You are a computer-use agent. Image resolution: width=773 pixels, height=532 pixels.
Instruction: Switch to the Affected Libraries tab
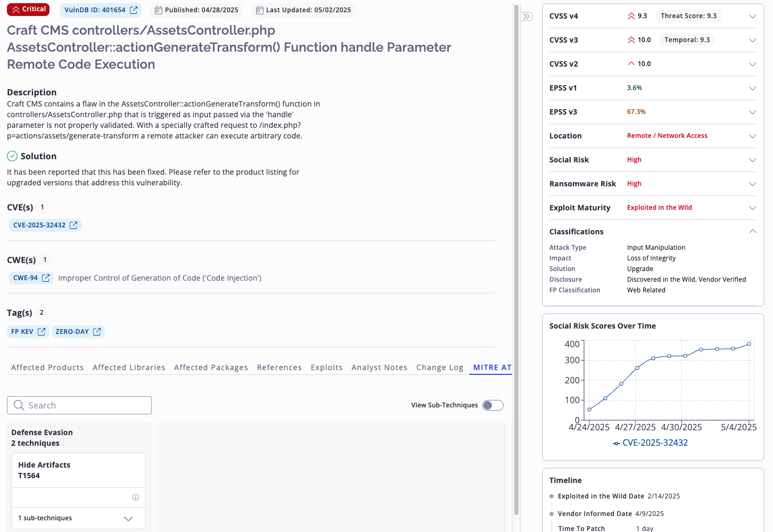tap(129, 367)
